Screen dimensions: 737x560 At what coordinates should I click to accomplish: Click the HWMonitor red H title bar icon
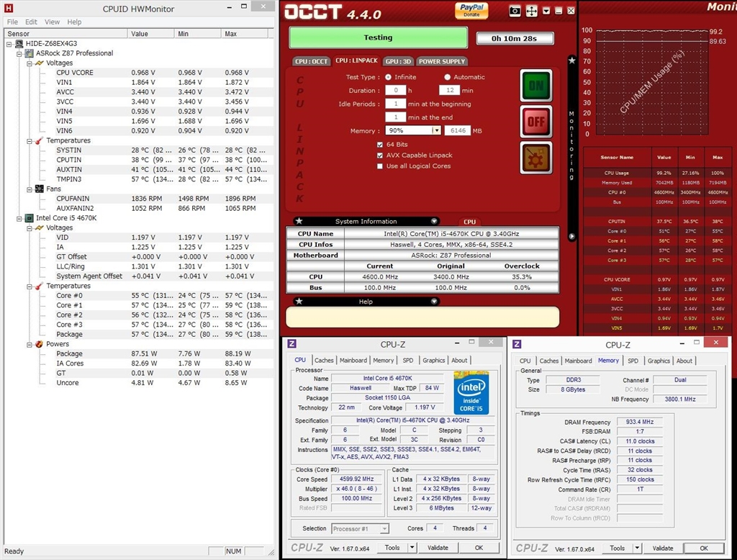click(9, 8)
